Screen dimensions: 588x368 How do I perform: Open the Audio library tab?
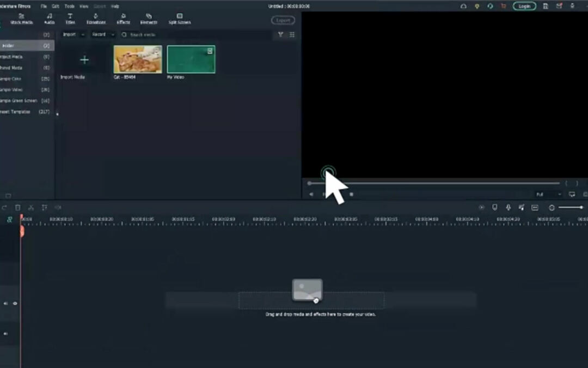pos(50,19)
